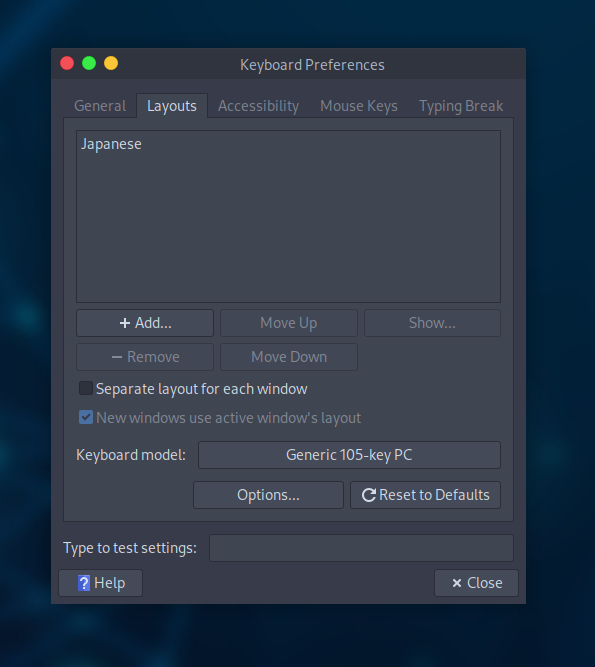Click the question mark Help icon
Viewport: 595px width, 667px height.
pyautogui.click(x=84, y=583)
